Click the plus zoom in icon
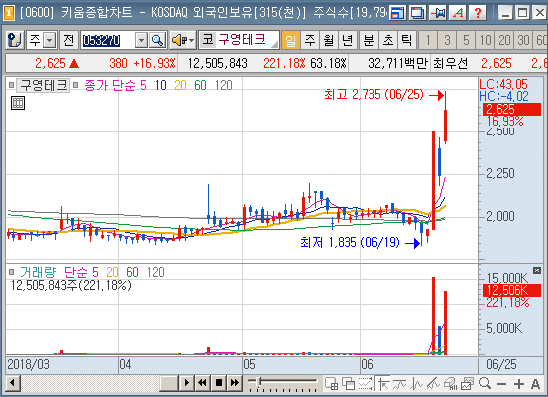The height and width of the screenshot is (397, 548). 519,384
